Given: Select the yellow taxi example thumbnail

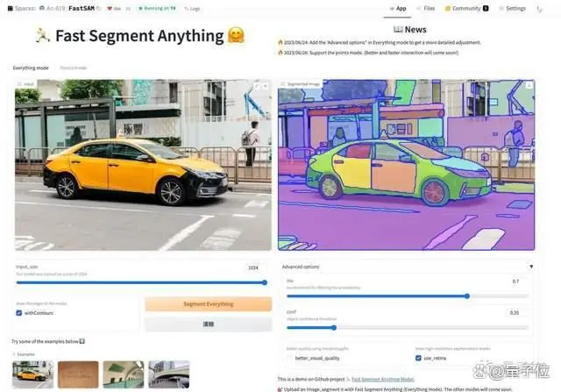Looking at the screenshot, I should pyautogui.click(x=32, y=374).
